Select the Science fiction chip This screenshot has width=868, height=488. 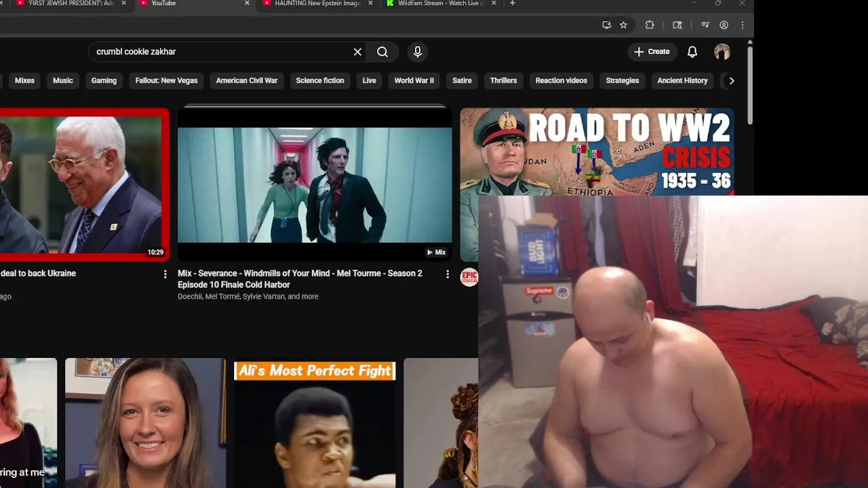point(320,81)
